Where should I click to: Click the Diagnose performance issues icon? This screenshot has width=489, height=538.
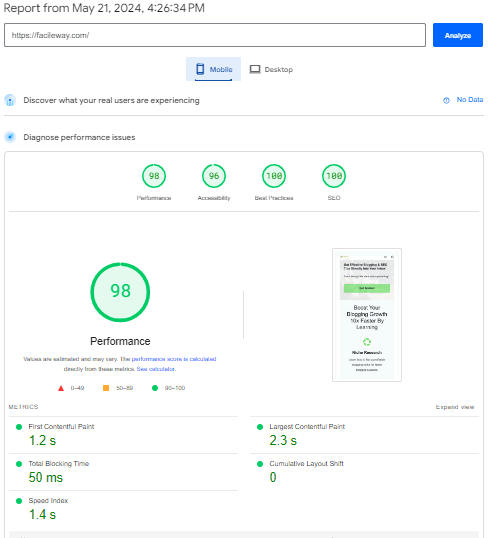click(x=10, y=137)
